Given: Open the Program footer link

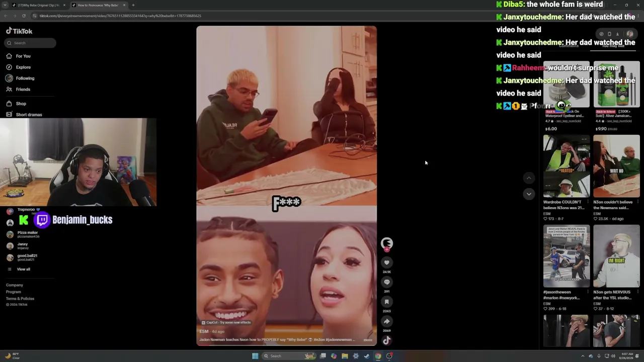Looking at the screenshot, I should pyautogui.click(x=14, y=292).
